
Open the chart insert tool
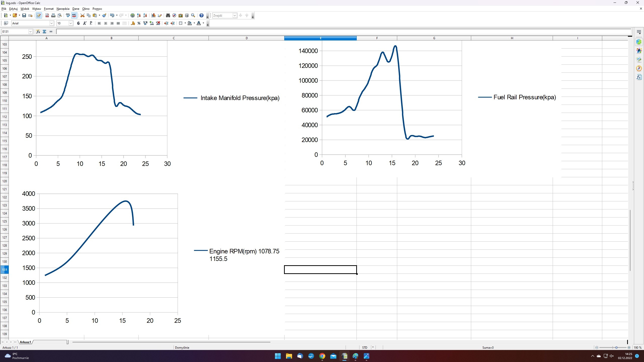[153, 16]
